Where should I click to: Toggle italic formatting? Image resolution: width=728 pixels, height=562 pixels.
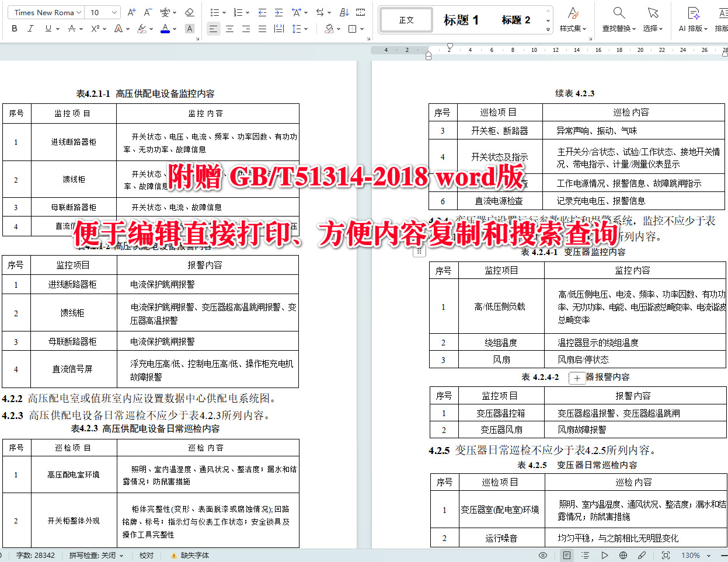30,29
